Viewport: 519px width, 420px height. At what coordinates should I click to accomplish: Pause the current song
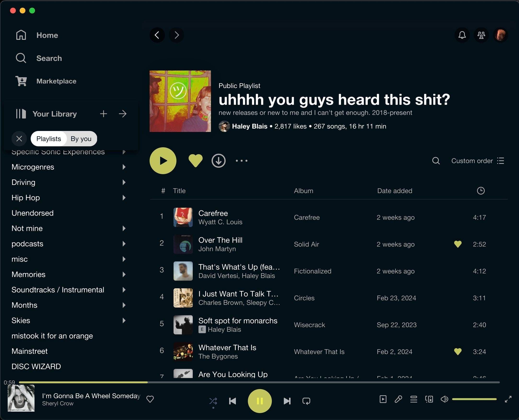[x=260, y=401]
